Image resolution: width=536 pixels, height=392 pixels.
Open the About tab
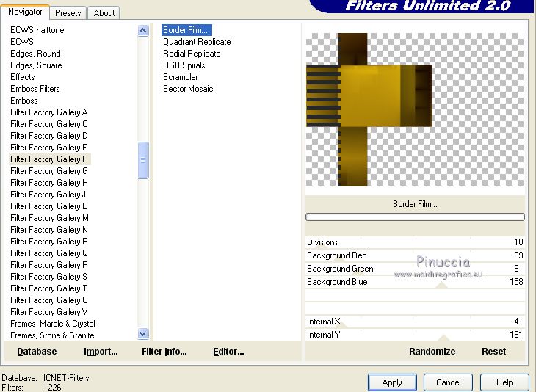point(104,13)
